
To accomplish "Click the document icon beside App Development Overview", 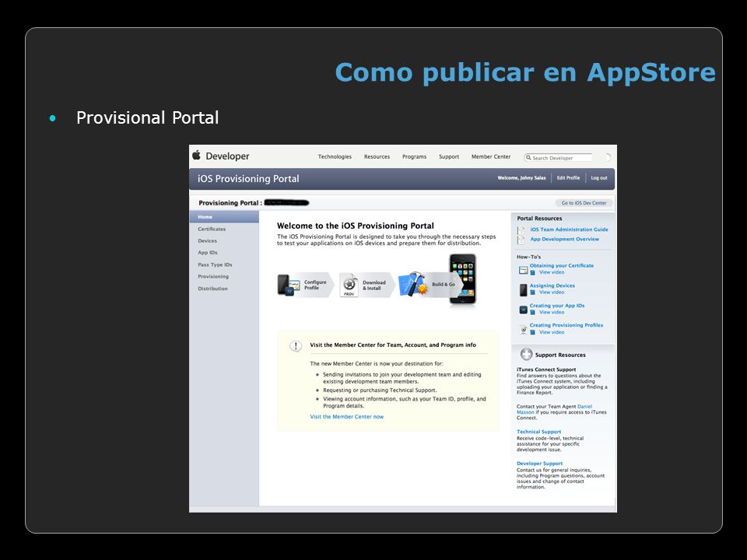I will (x=521, y=240).
